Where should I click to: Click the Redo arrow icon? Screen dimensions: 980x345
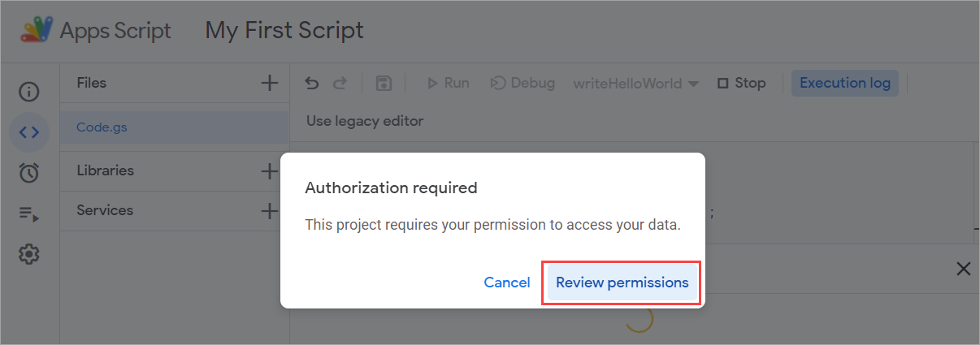coord(340,83)
